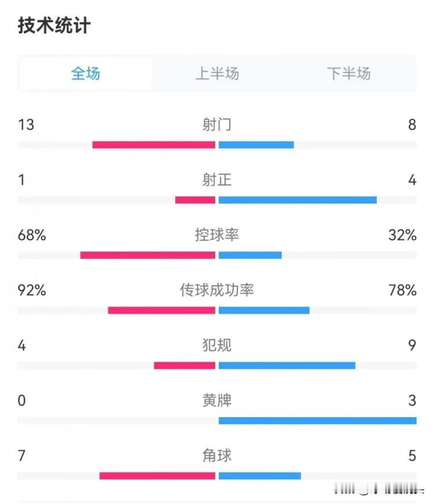Screen dimensions: 434x504
Task: Click the blue 黄牌 full-width bar
Action: click(x=317, y=421)
